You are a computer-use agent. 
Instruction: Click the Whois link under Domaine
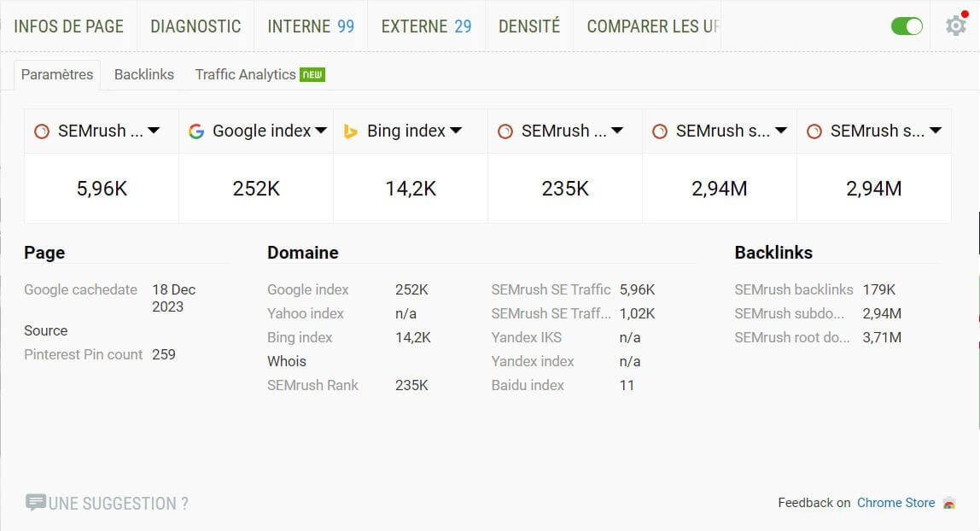coord(287,361)
